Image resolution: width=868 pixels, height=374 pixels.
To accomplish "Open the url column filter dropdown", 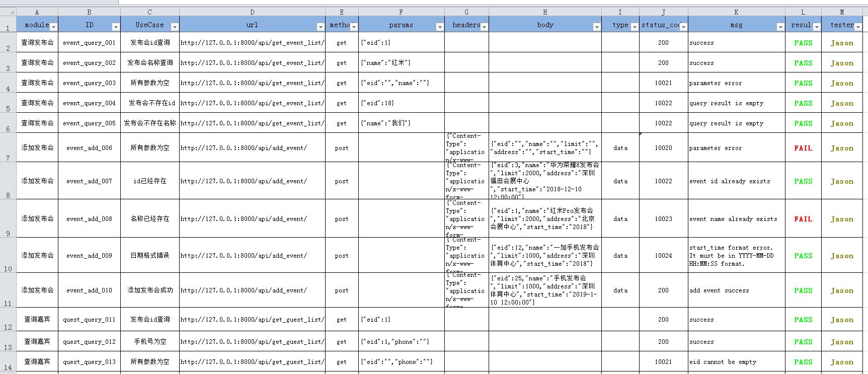I will point(321,27).
